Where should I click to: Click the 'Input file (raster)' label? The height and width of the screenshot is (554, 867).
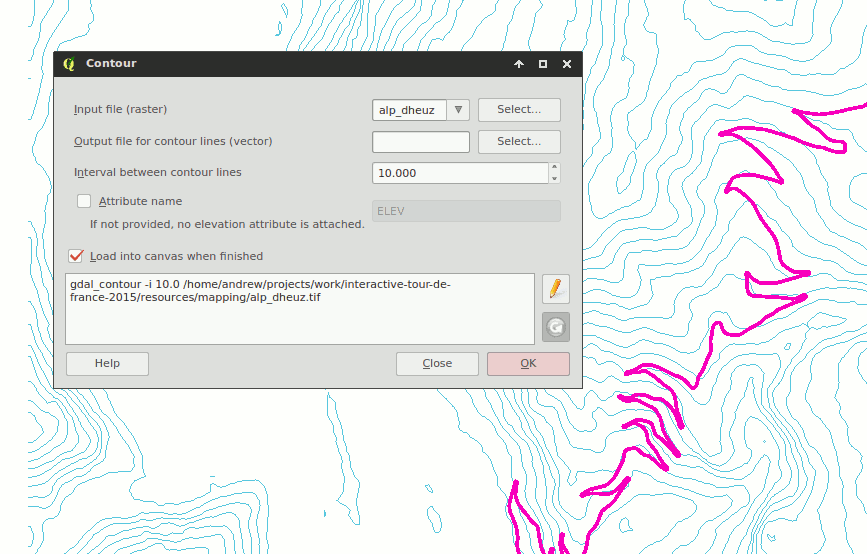[x=120, y=109]
